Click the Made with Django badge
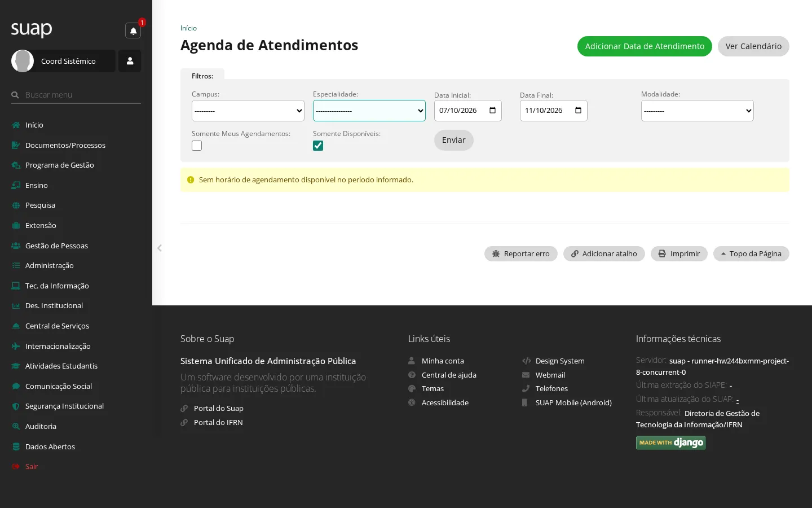 coord(671,443)
